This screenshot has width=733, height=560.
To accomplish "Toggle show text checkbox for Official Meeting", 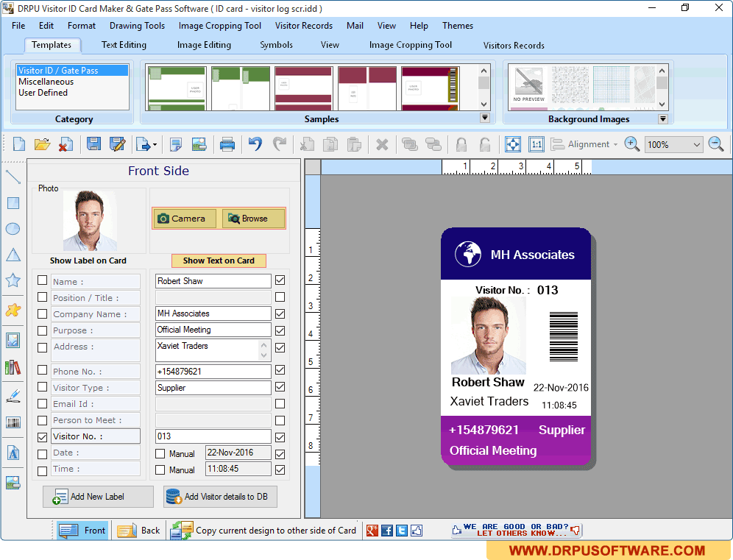I will [x=280, y=330].
